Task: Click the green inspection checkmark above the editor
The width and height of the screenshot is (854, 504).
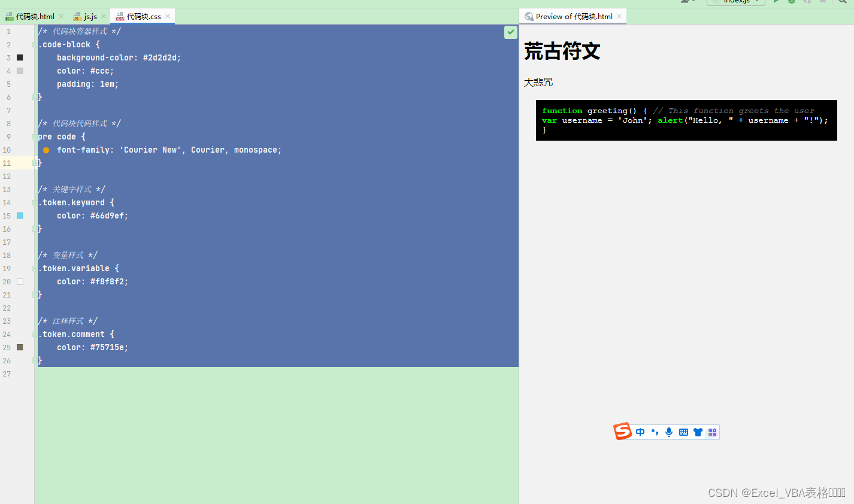Action: tap(510, 32)
